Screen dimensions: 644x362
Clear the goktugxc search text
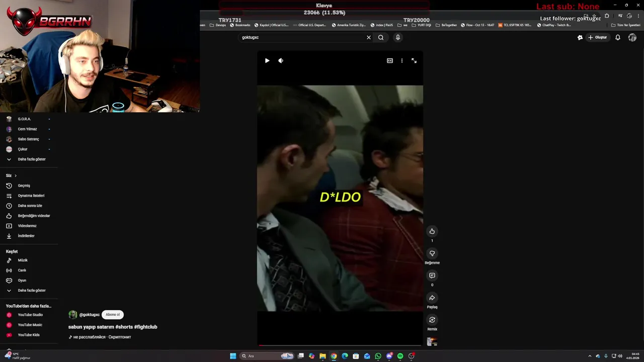368,37
